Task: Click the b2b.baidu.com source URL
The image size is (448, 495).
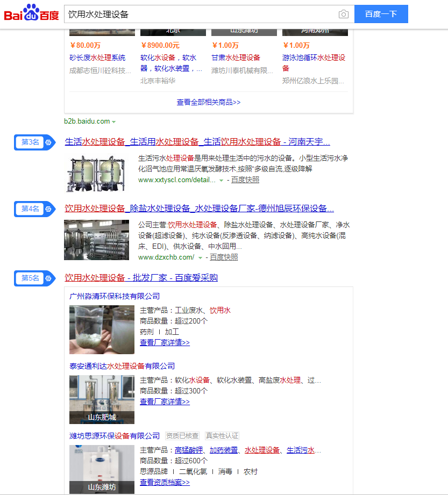Action: [x=87, y=121]
